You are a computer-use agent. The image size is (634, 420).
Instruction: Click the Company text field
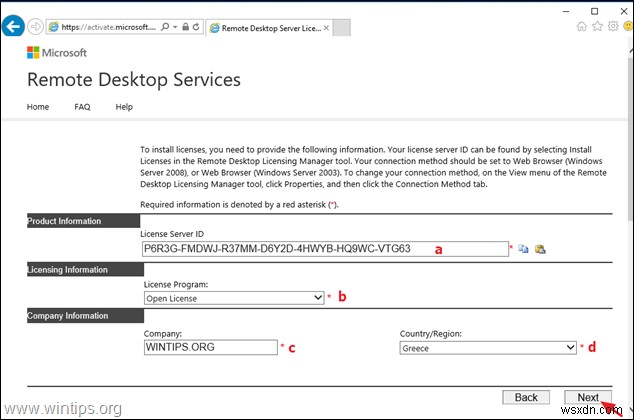click(210, 347)
